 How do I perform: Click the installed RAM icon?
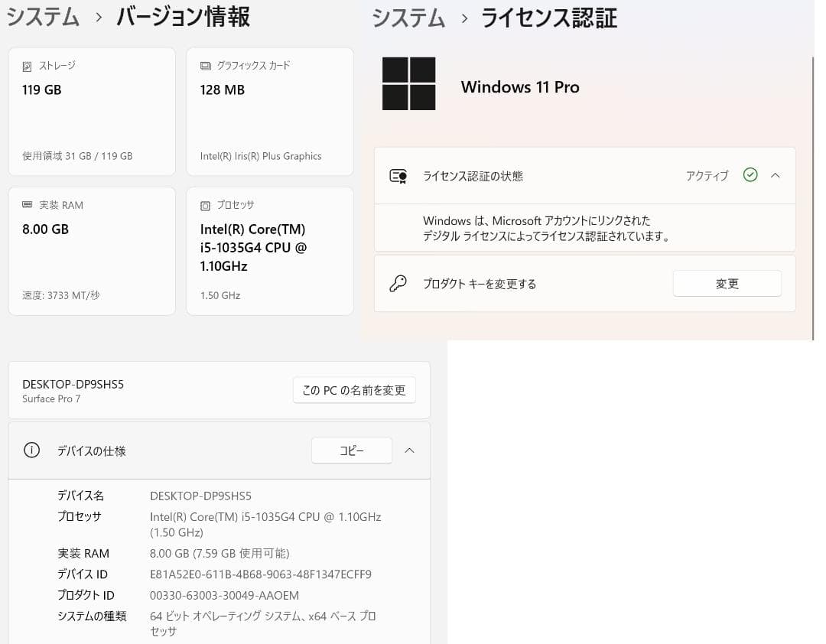pos(28,205)
